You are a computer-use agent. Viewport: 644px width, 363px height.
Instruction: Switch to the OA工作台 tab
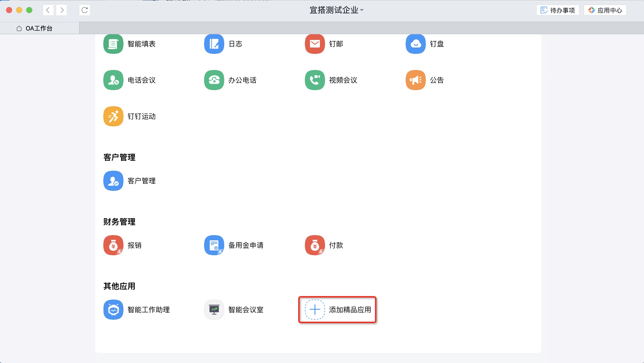click(x=39, y=28)
